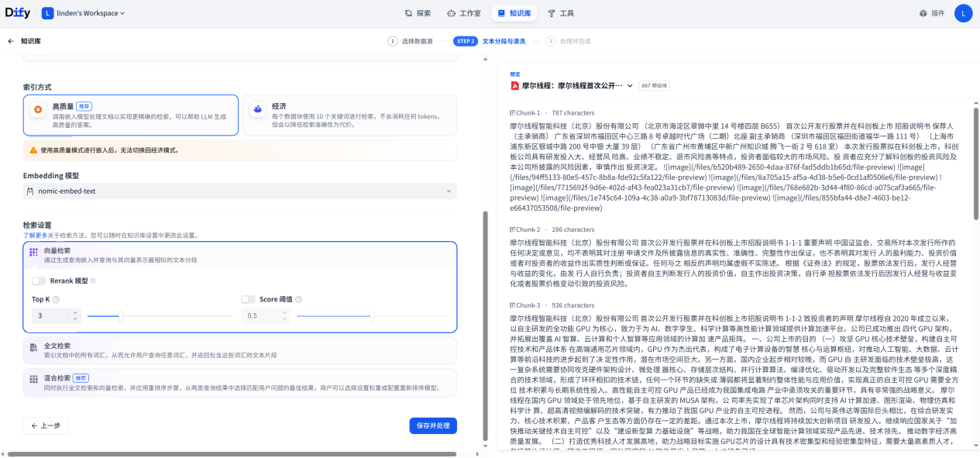This screenshot has width=980, height=458.
Task: Toggle Rerank 模型 switch
Action: click(39, 281)
